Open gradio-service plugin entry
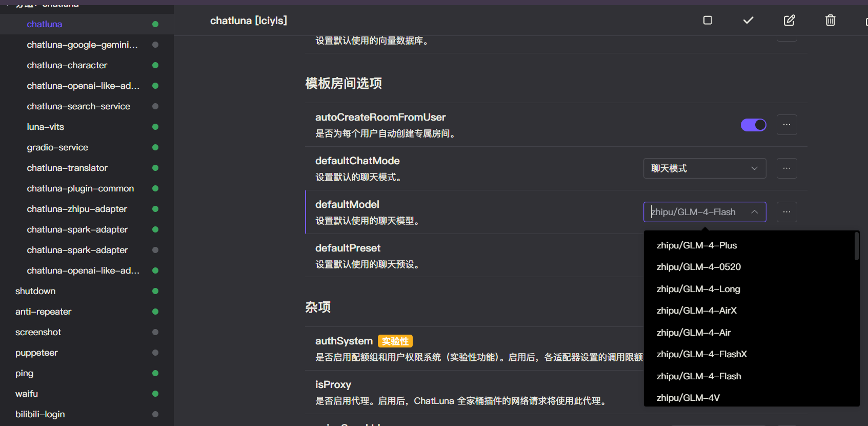Viewport: 868px width, 426px height. tap(87, 147)
